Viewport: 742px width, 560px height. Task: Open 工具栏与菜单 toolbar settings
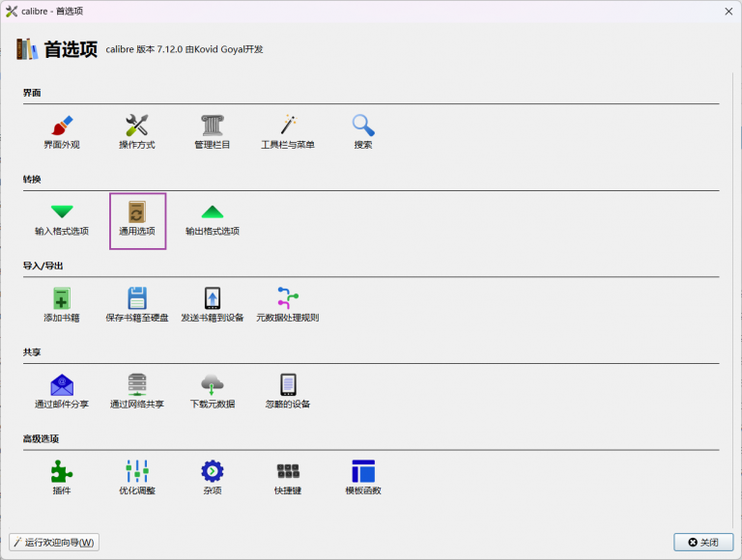coord(288,126)
